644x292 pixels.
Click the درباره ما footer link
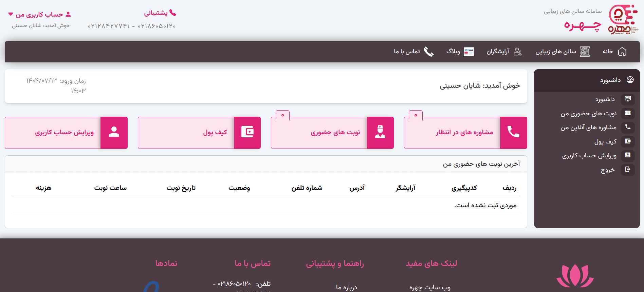click(346, 287)
